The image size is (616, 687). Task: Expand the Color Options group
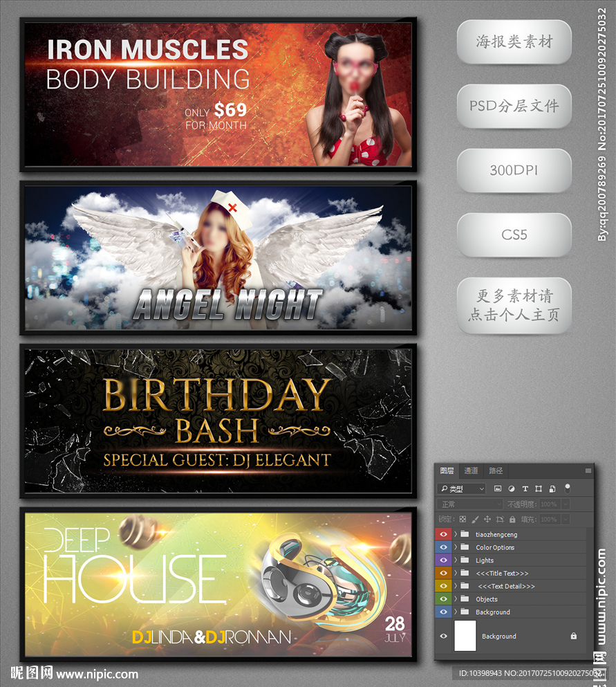[x=456, y=547]
